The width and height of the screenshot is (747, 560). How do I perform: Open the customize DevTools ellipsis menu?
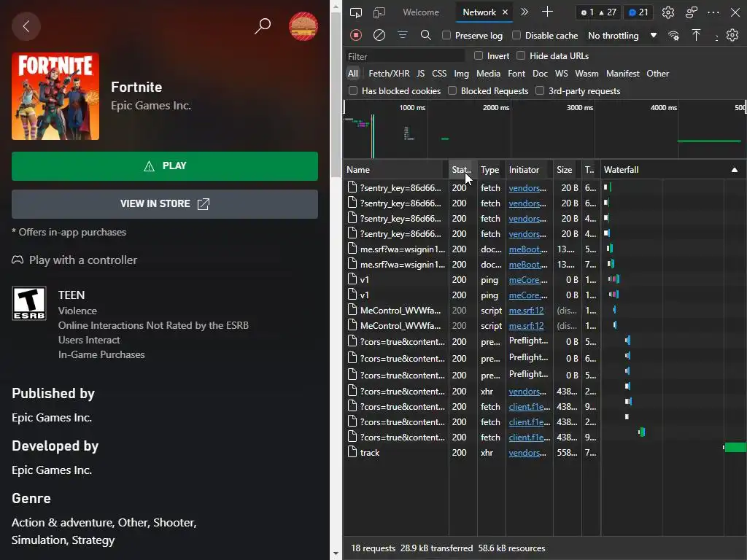coord(713,12)
